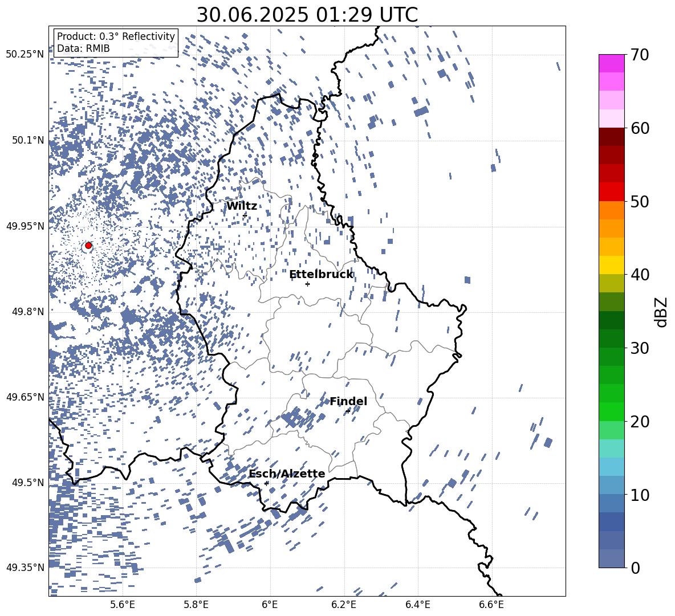This screenshot has height=616, width=675.
Task: Click the 'Ettelbruck' city label
Action: point(321,275)
